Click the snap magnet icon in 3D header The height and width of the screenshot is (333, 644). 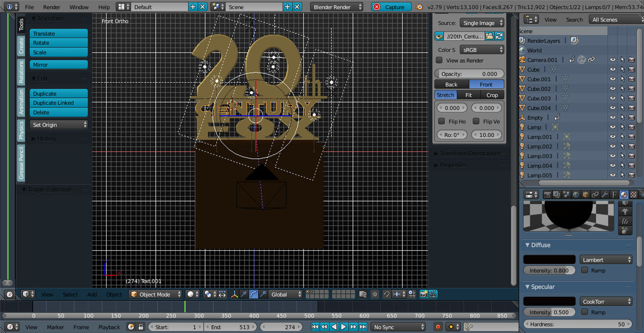(x=386, y=294)
